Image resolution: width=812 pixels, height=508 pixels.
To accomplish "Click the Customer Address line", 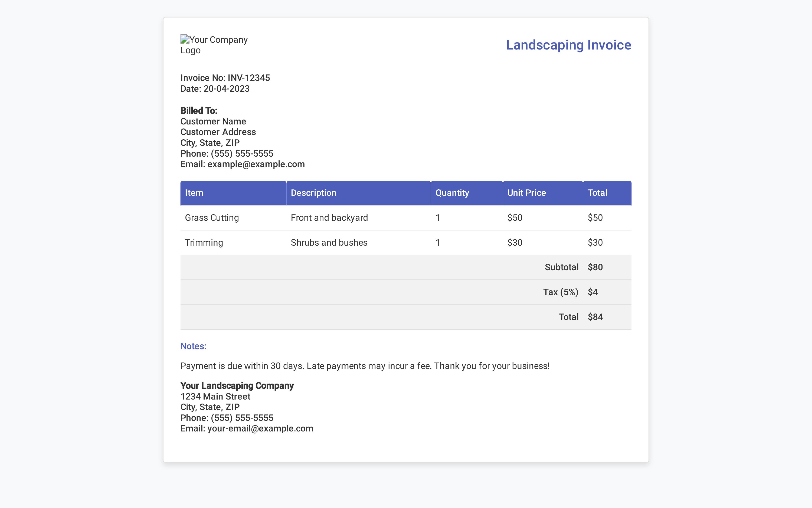I will (x=218, y=132).
